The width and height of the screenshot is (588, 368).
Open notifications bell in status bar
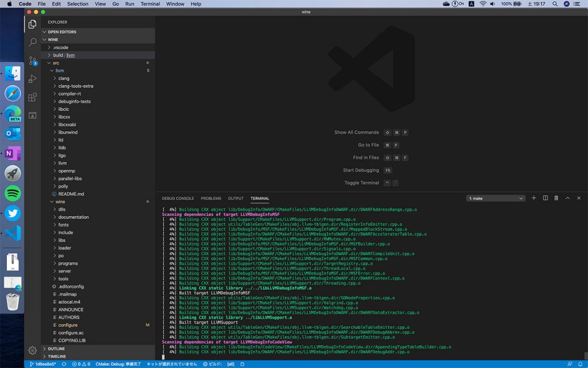pos(580,364)
